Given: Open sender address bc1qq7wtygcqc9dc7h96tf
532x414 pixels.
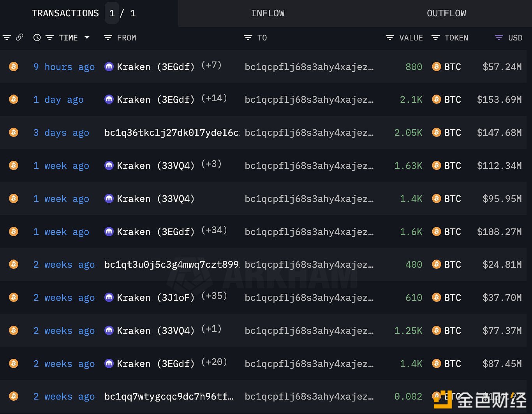Looking at the screenshot, I should tap(169, 396).
